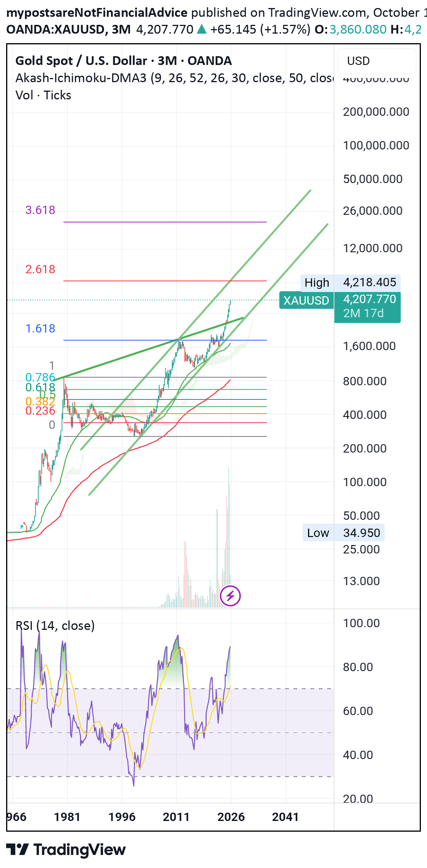Click the green up-triangle next to the price
The height and width of the screenshot is (868, 427).
pyautogui.click(x=201, y=29)
